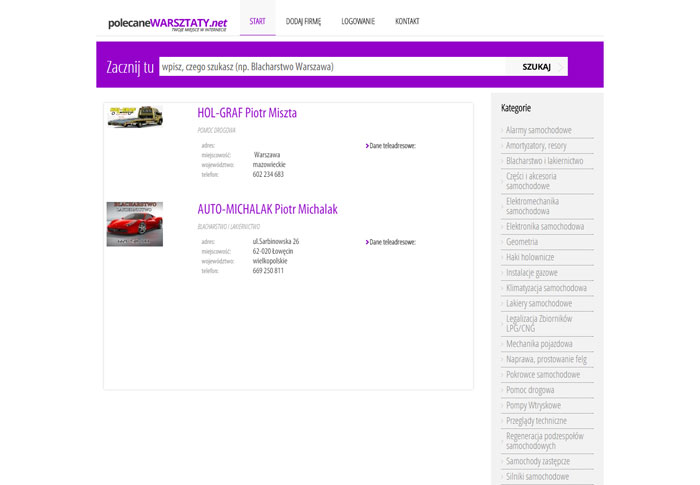Show Dane teleadresowe for AUTO-MICHALAK
Screen dimensions: 700x485
coord(392,242)
